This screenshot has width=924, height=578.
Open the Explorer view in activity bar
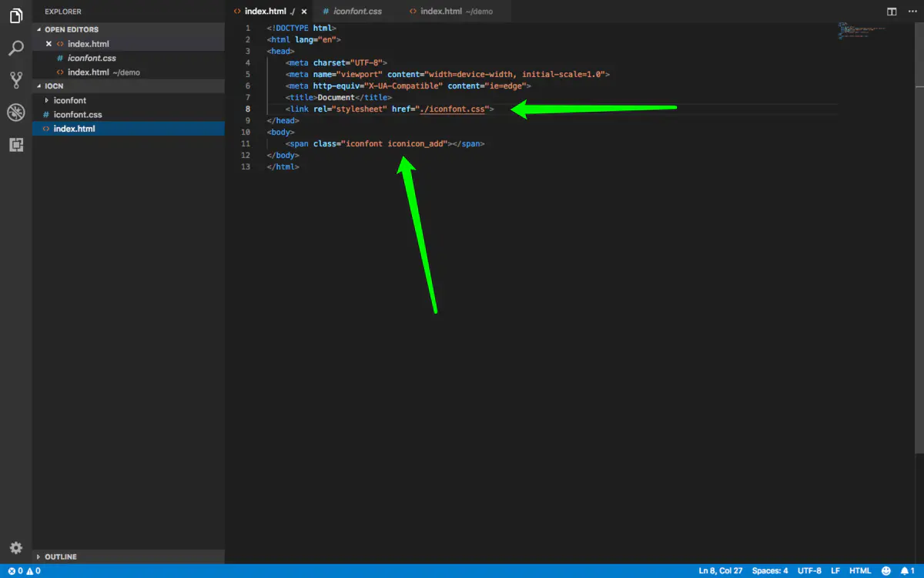pyautogui.click(x=15, y=16)
